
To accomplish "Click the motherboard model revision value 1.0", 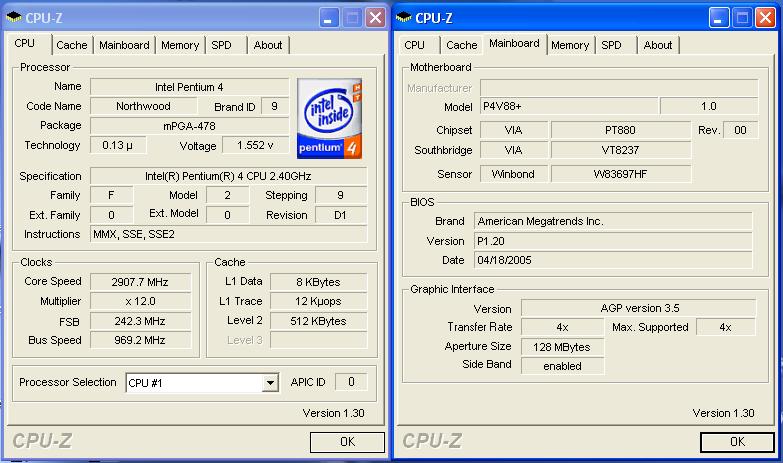I will point(709,106).
